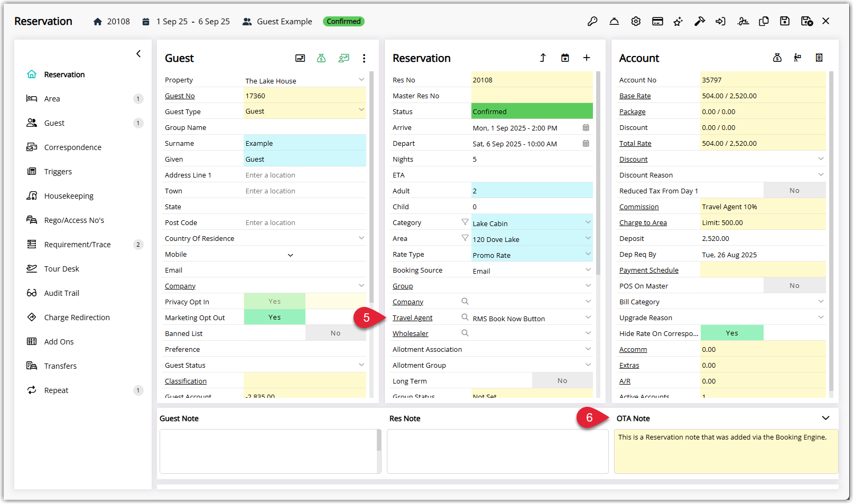Screen dimensions: 854x504
Task: Click the search magnifier in the Wholesaler row
Action: pos(465,333)
